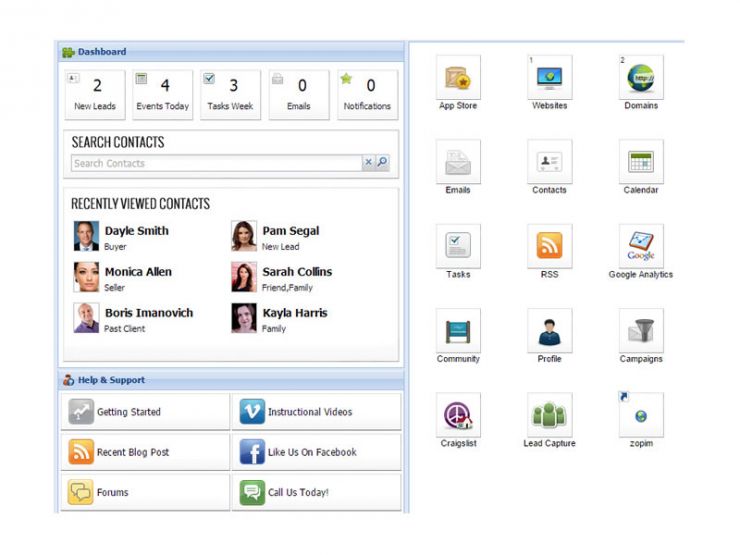Click the magnifier search button

click(x=382, y=163)
